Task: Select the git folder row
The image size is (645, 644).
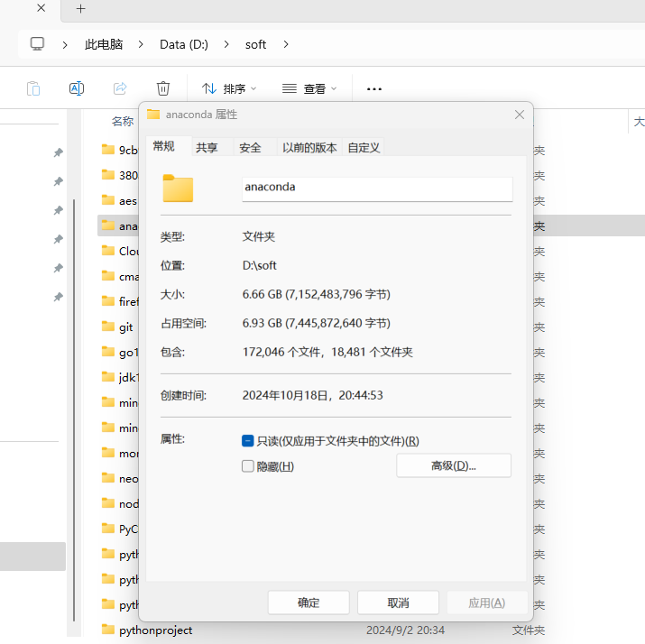Action: click(119, 327)
